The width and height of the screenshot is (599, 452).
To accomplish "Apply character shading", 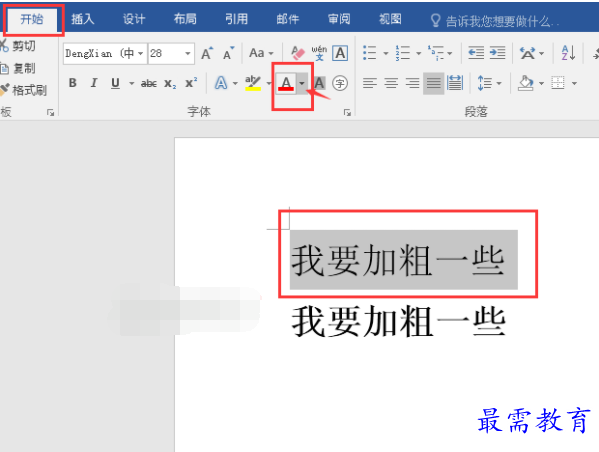I will pos(319,83).
